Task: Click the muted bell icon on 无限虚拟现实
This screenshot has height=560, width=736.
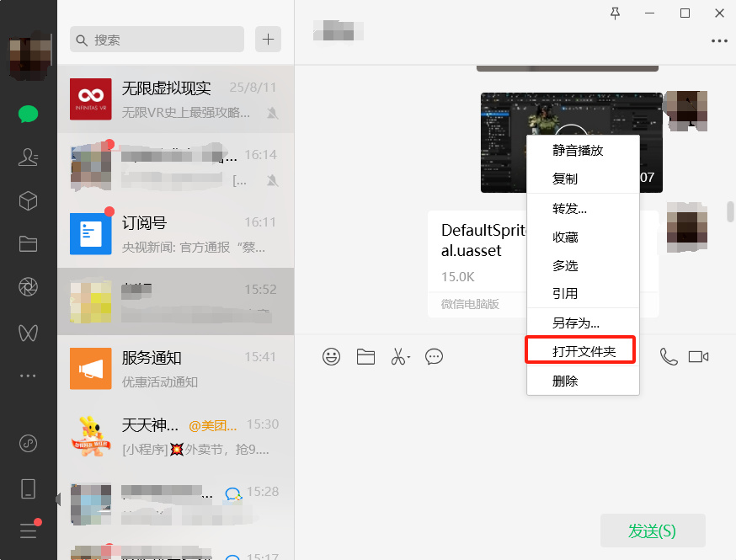Action: point(272,113)
